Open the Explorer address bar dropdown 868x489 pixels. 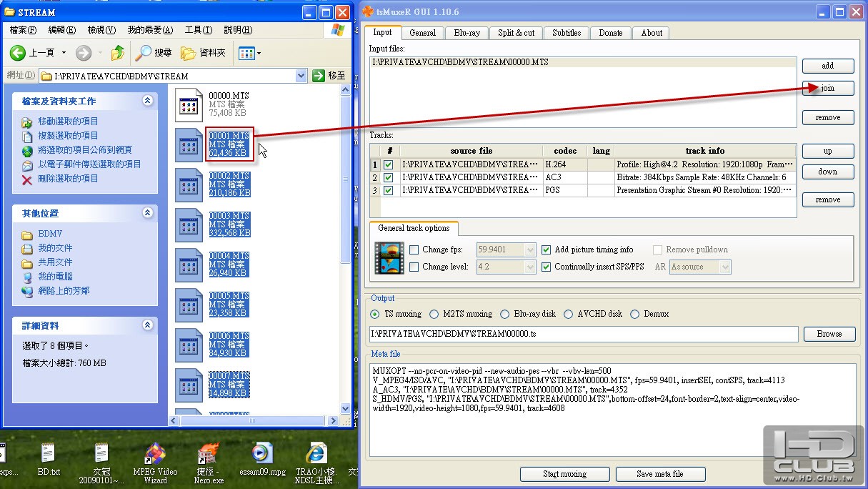click(x=301, y=76)
